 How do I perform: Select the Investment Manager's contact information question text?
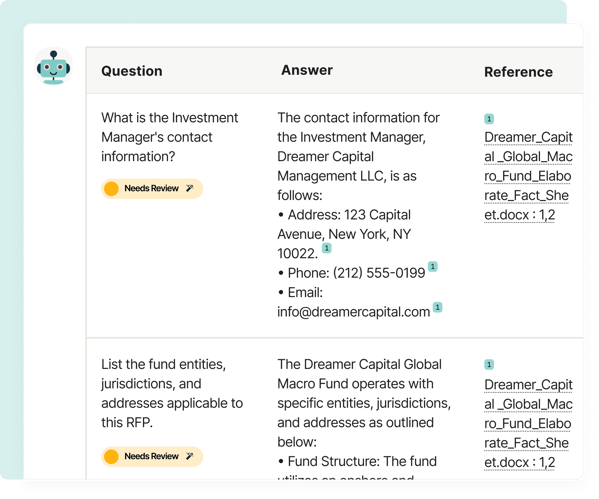170,137
